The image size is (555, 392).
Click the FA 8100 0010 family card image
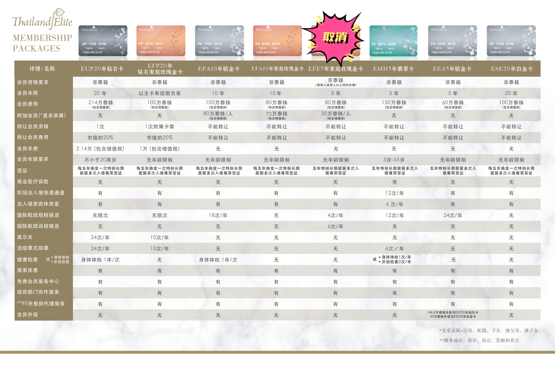pos(277,41)
